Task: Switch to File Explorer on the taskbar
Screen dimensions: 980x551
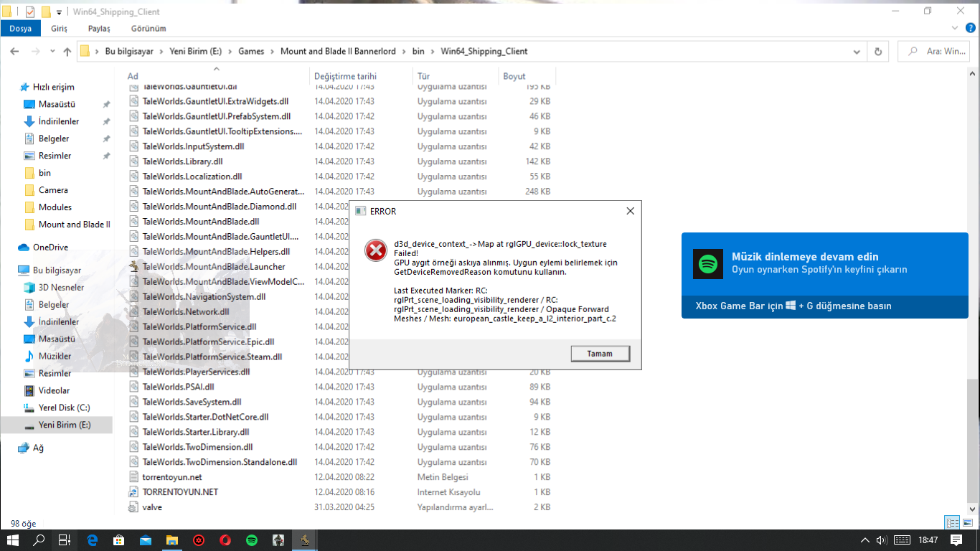Action: click(x=172, y=540)
